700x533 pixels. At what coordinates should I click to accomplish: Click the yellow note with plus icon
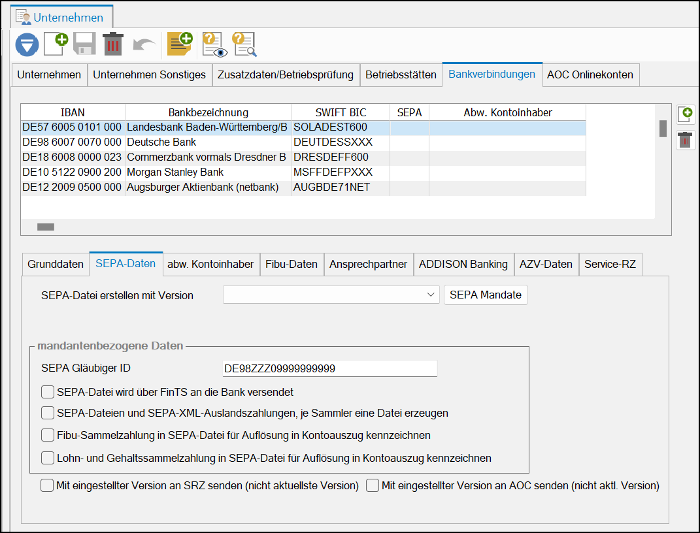coord(179,44)
